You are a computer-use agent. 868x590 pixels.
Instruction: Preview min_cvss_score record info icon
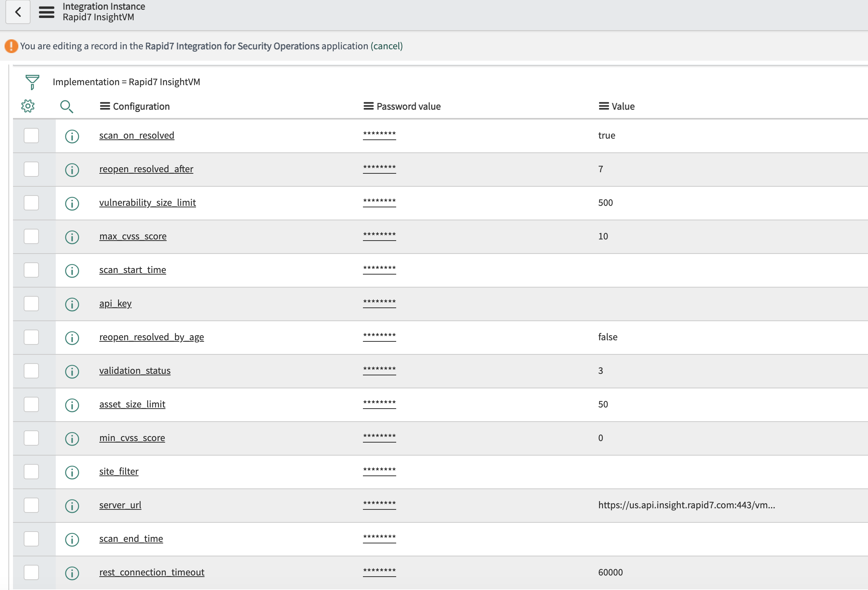click(x=72, y=438)
